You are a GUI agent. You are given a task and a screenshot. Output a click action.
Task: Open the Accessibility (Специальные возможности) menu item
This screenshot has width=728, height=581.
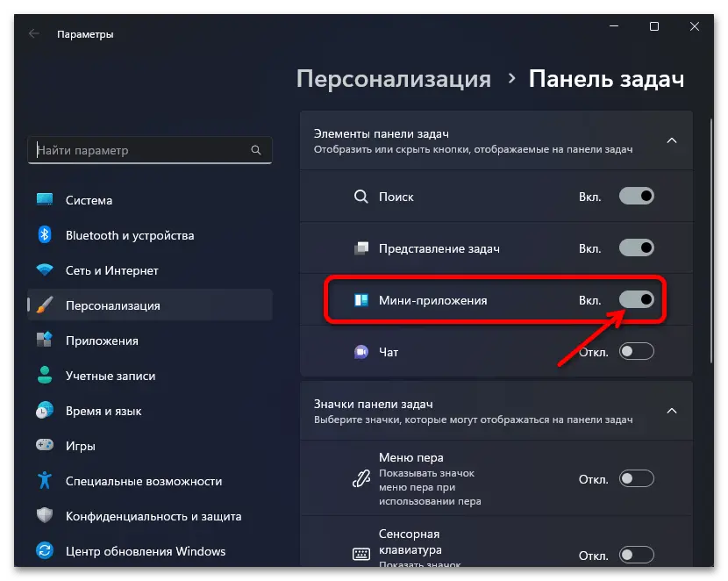coord(144,481)
